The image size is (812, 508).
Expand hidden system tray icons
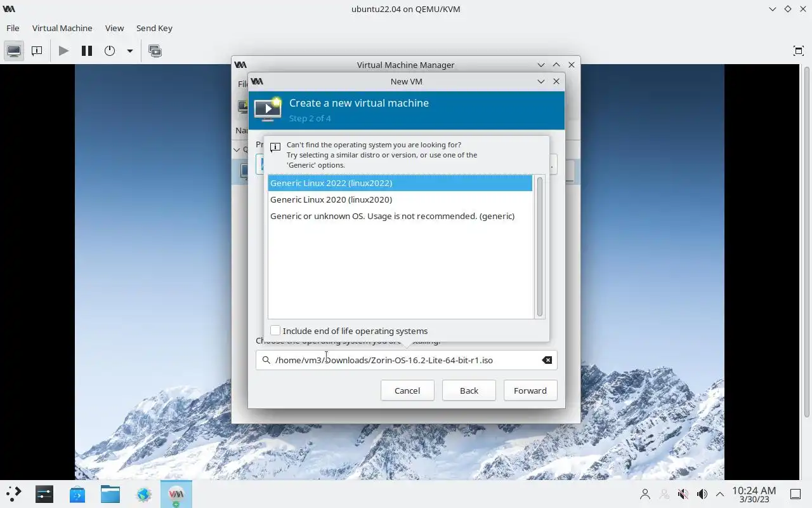point(720,494)
